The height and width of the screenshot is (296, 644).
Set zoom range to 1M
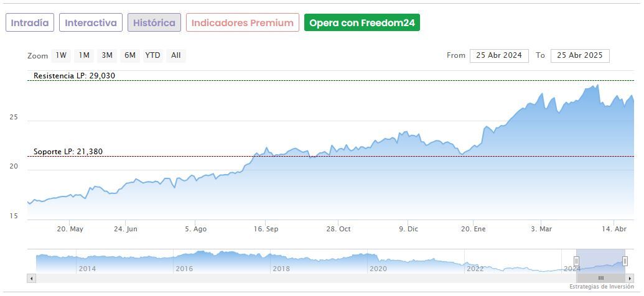84,55
